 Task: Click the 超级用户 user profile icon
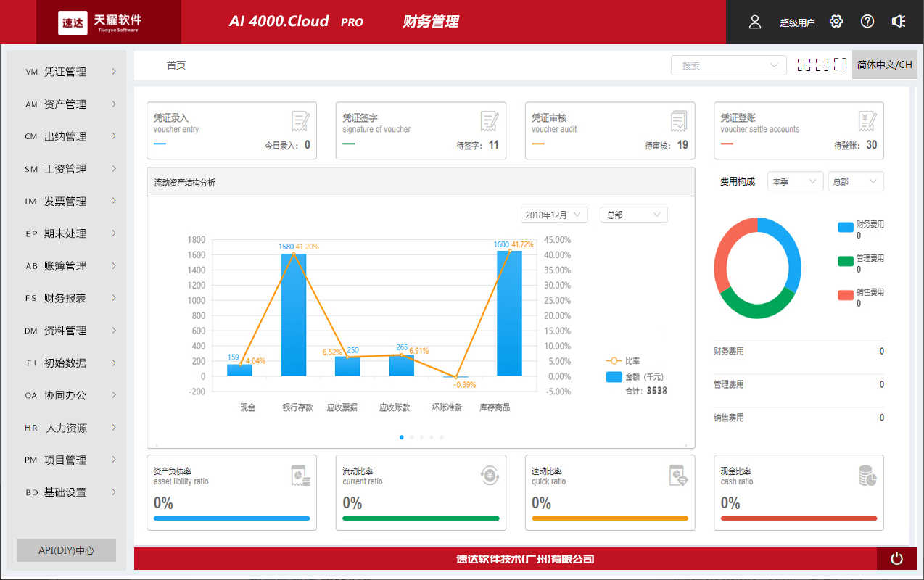[x=754, y=22]
